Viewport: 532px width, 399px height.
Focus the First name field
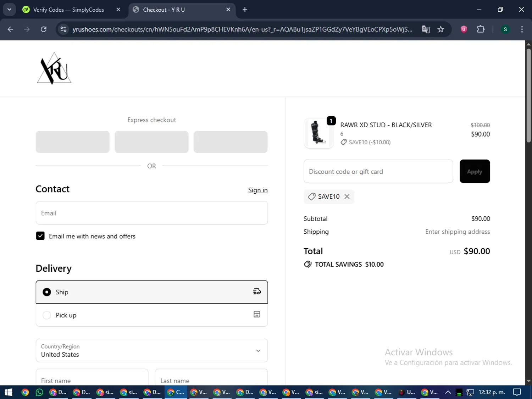tap(92, 377)
